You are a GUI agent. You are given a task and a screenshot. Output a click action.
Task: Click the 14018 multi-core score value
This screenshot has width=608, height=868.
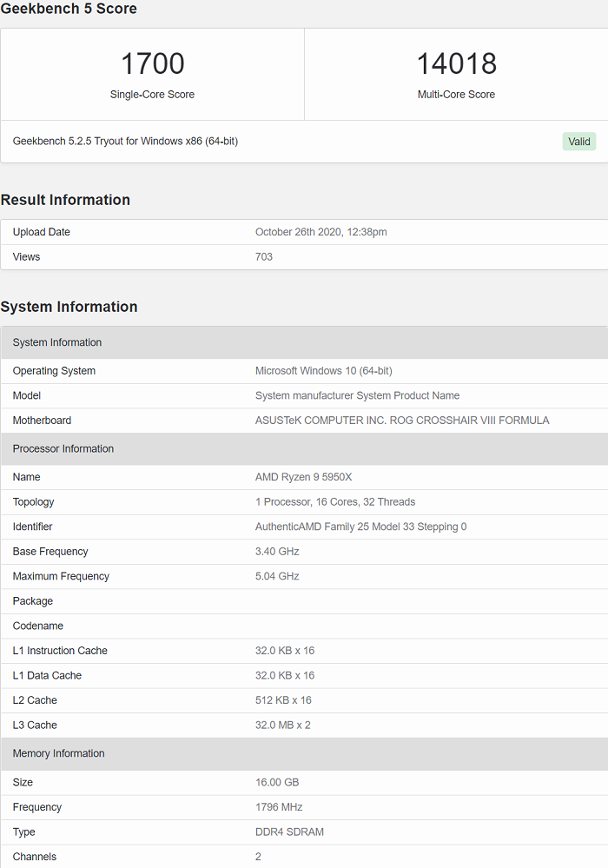click(456, 63)
